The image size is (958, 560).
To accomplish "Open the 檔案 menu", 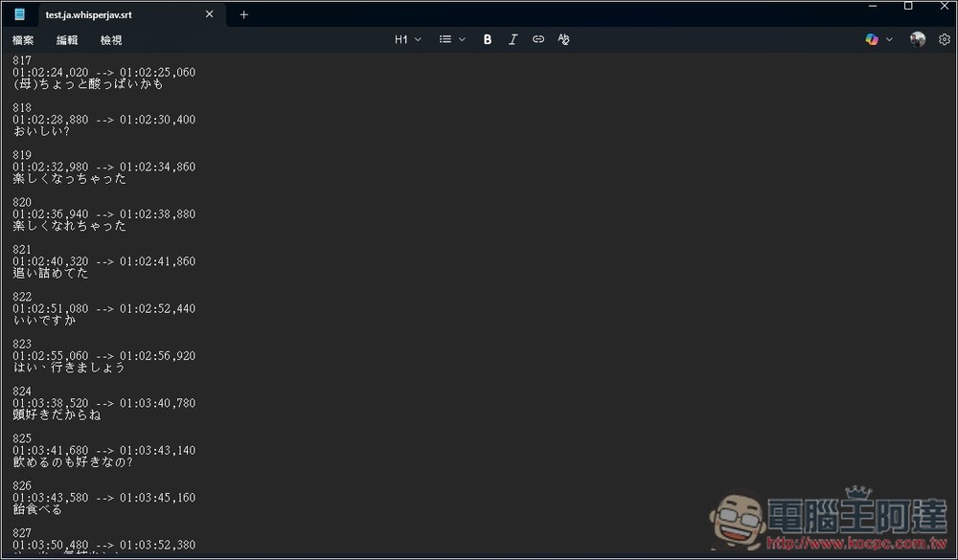I will click(x=22, y=39).
